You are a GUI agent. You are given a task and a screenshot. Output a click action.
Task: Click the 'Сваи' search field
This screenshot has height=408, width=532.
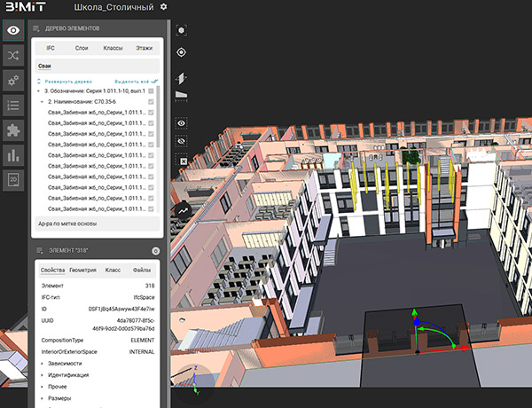click(x=96, y=66)
